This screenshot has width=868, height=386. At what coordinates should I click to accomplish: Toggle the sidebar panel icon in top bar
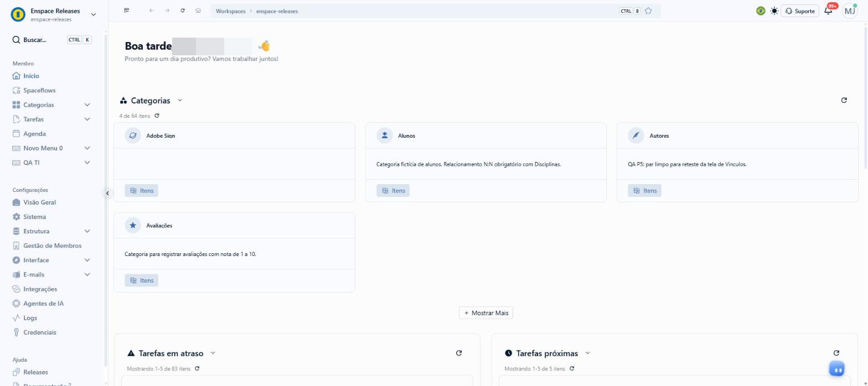pos(127,11)
